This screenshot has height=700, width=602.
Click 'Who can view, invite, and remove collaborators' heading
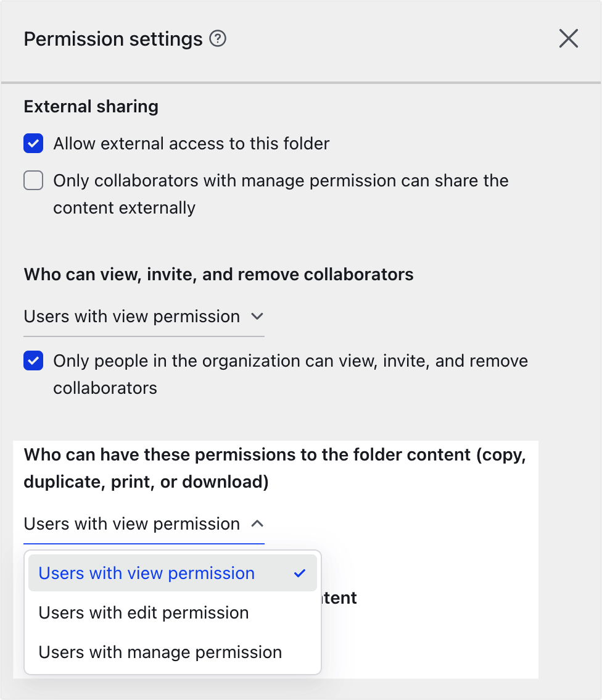tap(218, 275)
